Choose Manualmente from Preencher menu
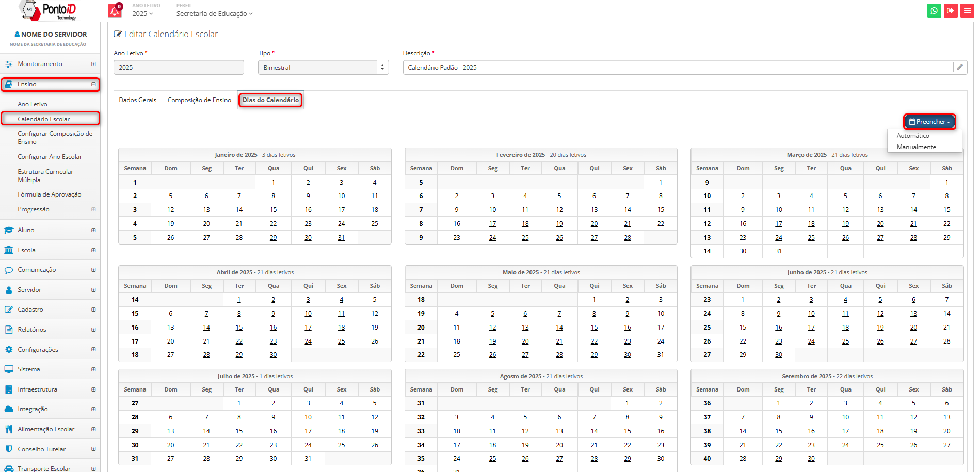 click(x=916, y=147)
